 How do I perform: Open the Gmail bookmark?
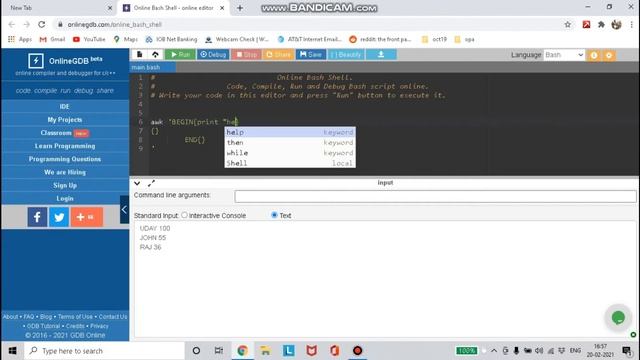52,39
